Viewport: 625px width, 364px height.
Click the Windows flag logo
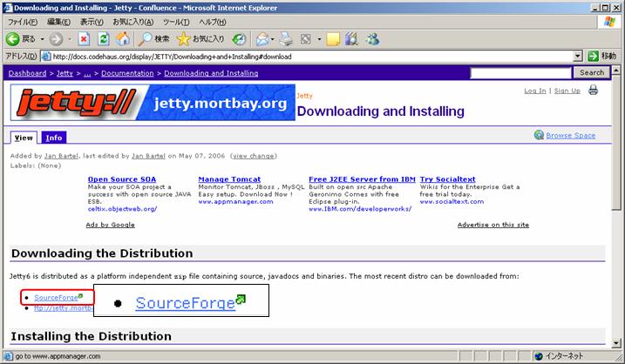(x=609, y=22)
